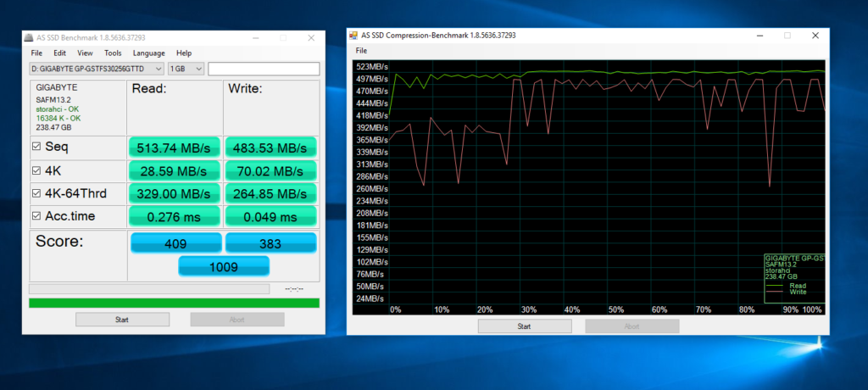Close the Compression-Benchmark window
This screenshot has width=868, height=390.
point(815,36)
